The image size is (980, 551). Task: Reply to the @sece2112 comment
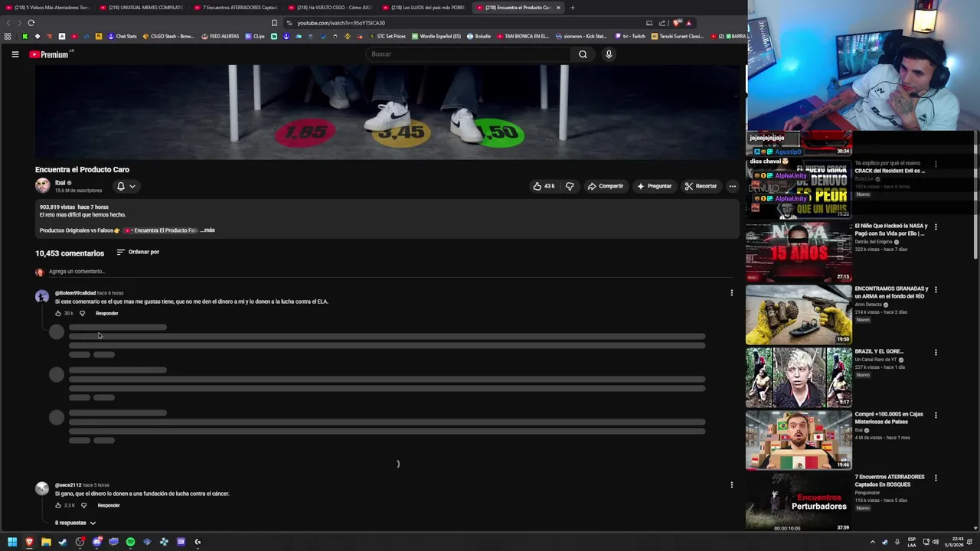pos(109,505)
